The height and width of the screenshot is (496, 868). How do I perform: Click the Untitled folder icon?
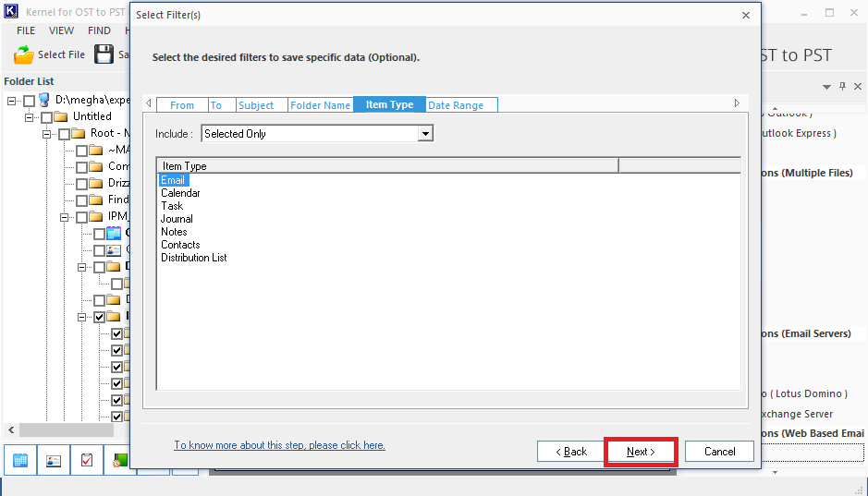pos(61,116)
